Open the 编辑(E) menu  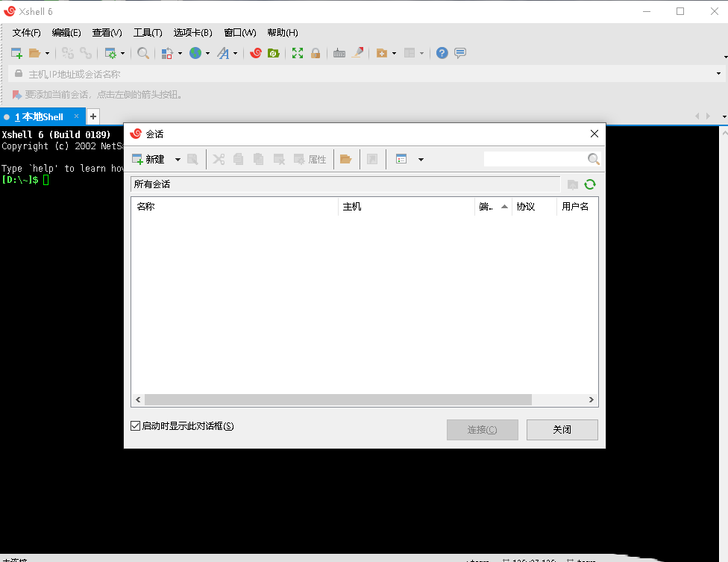click(66, 33)
